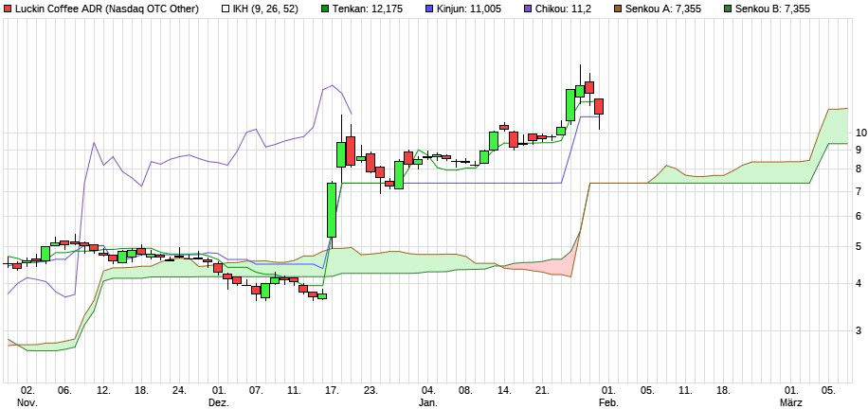This screenshot has width=868, height=409.
Task: Click price axis label '9'
Action: click(x=858, y=150)
